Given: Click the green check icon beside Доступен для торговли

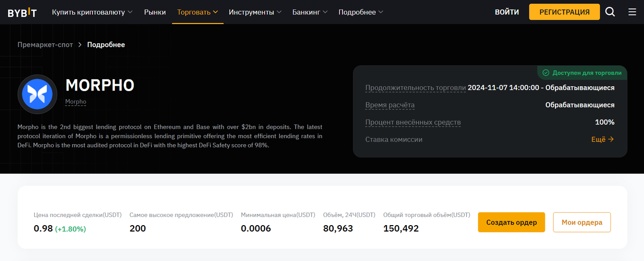Looking at the screenshot, I should tap(546, 73).
